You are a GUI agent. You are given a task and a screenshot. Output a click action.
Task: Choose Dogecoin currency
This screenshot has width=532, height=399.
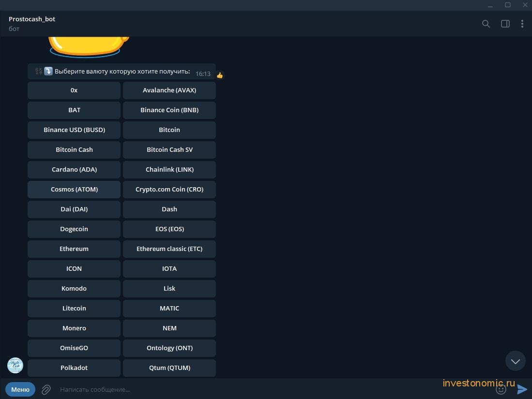(74, 229)
